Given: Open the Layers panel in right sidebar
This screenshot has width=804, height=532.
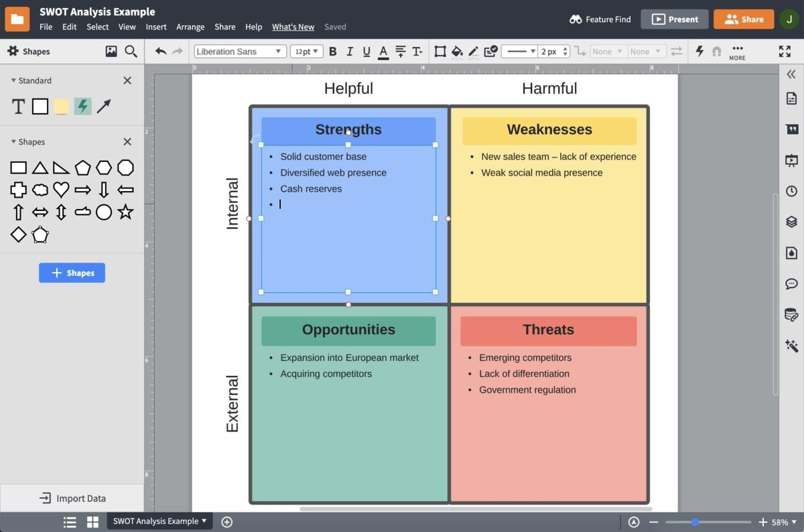Looking at the screenshot, I should click(791, 222).
